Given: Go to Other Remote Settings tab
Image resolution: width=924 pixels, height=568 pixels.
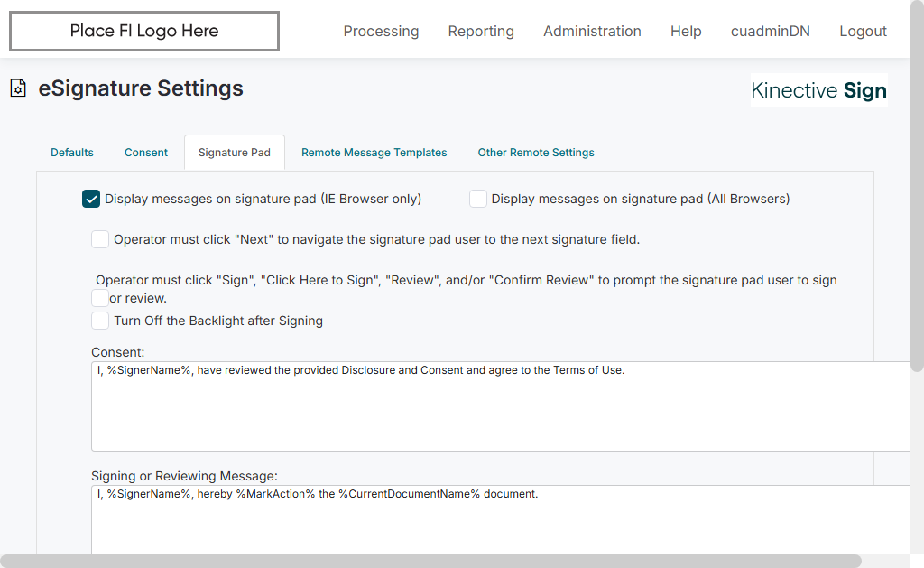Looking at the screenshot, I should (x=536, y=153).
